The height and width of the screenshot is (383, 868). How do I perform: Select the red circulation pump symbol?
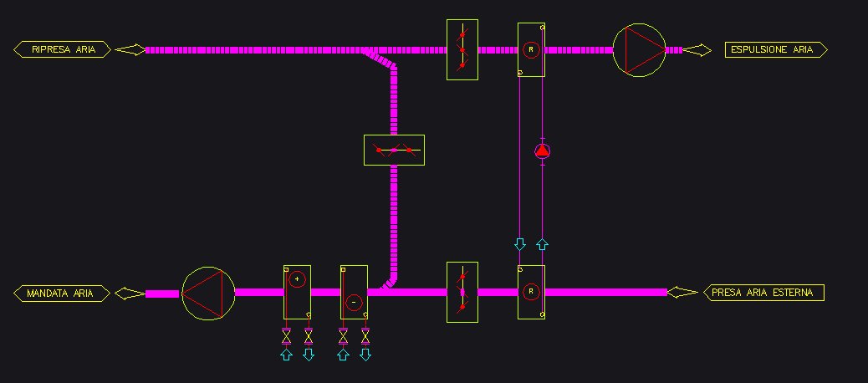click(x=543, y=151)
